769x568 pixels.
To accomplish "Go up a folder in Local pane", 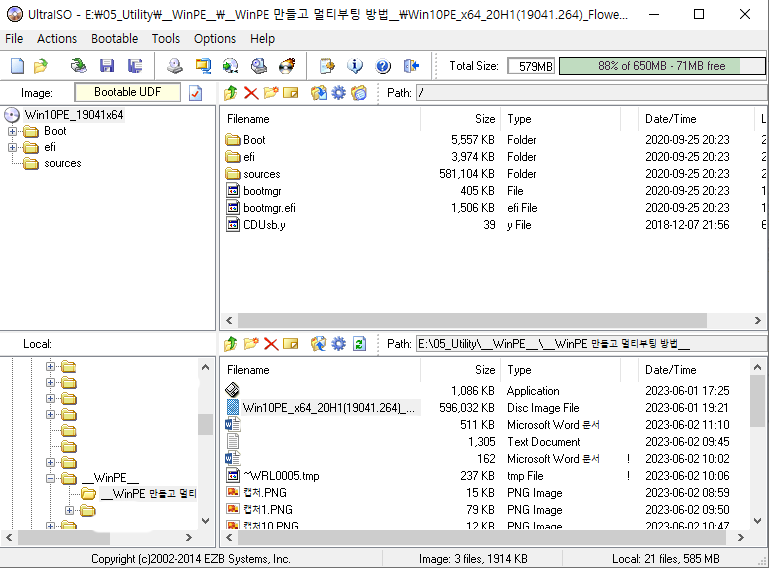I will click(231, 343).
